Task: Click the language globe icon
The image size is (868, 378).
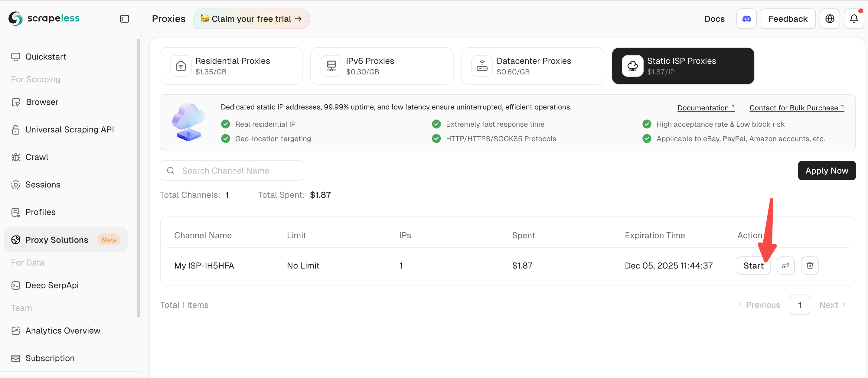Action: click(829, 19)
